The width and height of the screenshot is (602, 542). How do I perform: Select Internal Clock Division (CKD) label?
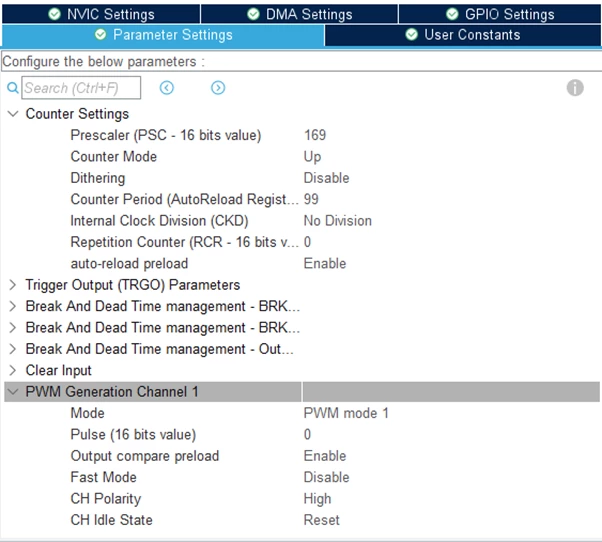point(159,221)
